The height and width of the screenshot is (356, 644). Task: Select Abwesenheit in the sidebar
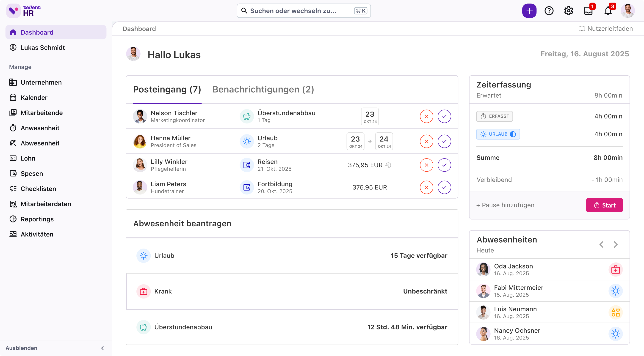click(x=40, y=143)
